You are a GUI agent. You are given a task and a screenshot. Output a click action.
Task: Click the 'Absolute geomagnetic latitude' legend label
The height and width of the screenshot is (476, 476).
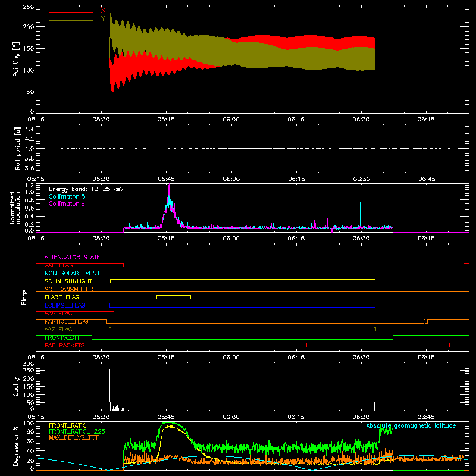pos(411,425)
